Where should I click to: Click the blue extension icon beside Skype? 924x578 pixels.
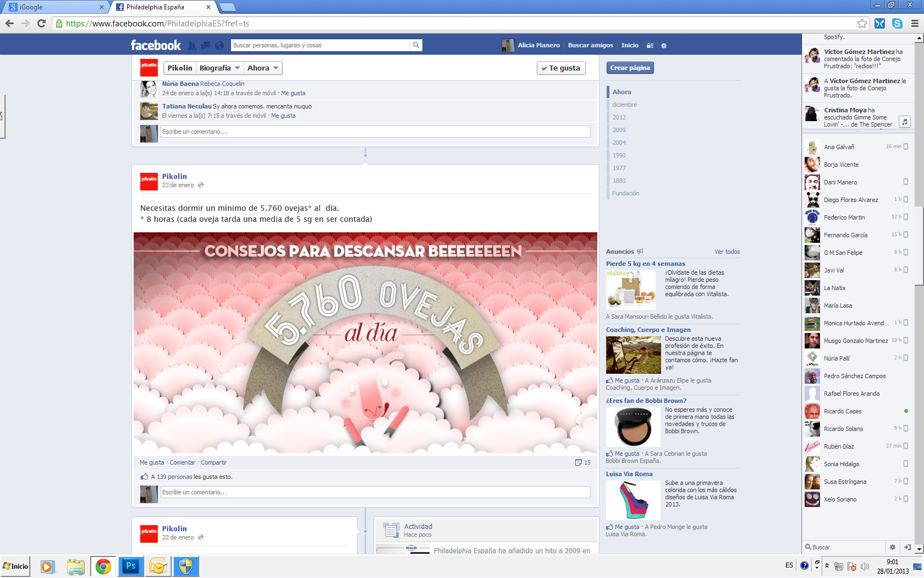click(879, 23)
